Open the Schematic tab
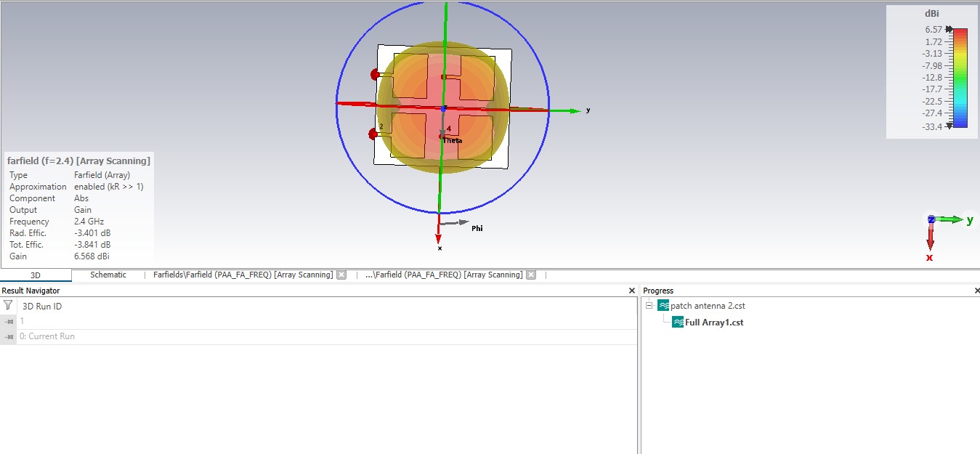The width and height of the screenshot is (980, 454). click(x=108, y=275)
